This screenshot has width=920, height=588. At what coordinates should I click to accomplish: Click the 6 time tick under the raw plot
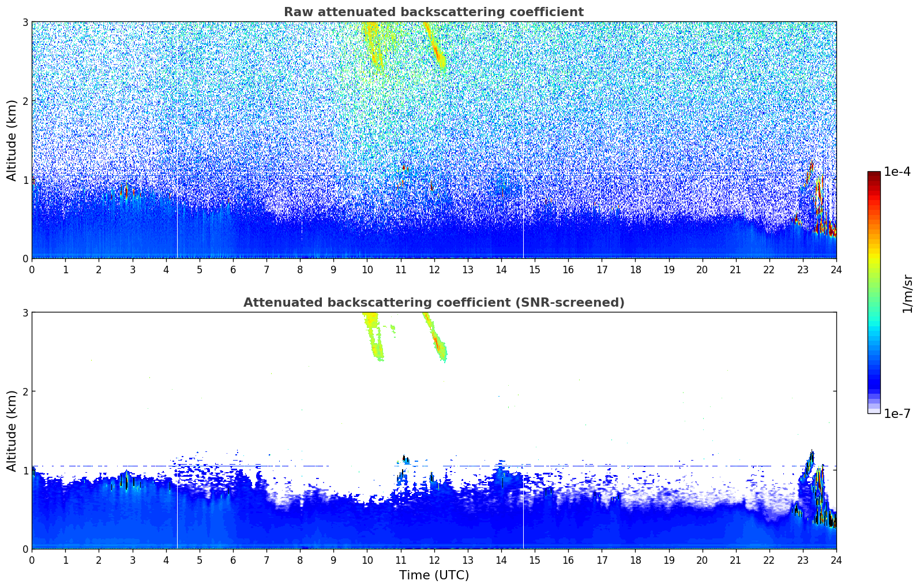[x=233, y=269]
